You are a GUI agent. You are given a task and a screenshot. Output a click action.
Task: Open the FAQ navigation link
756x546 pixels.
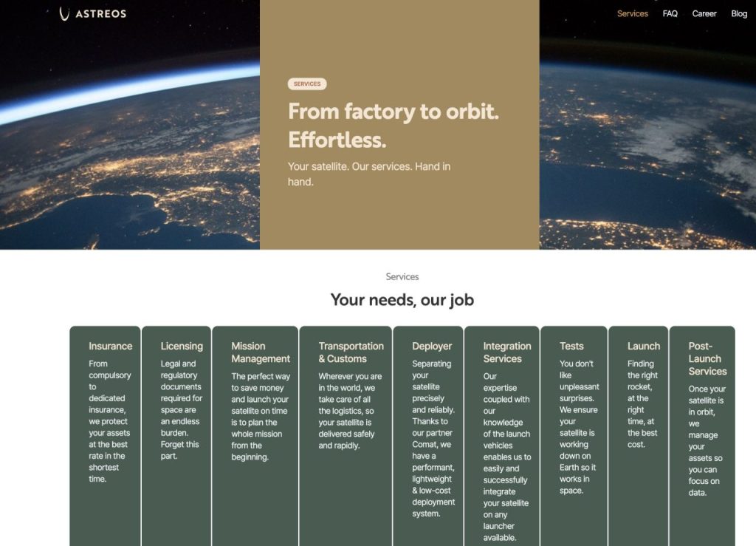pos(670,13)
